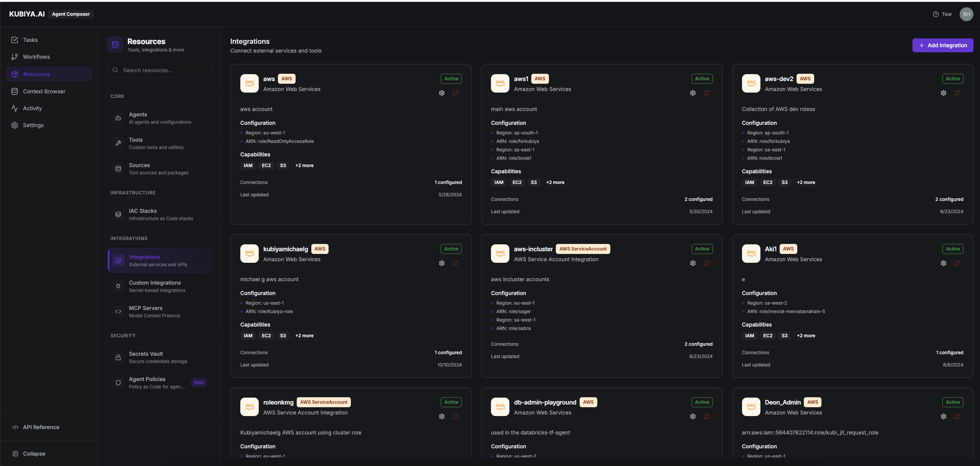Viewport: 980px width, 466px height.
Task: Open Tasks in the sidebar
Action: [49, 40]
